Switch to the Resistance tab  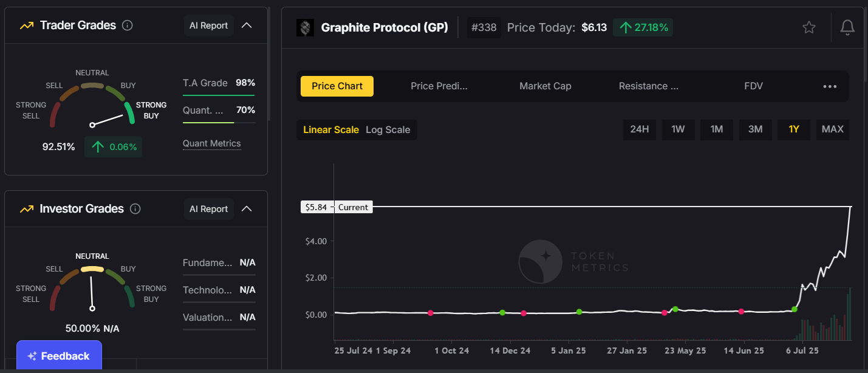(x=649, y=86)
